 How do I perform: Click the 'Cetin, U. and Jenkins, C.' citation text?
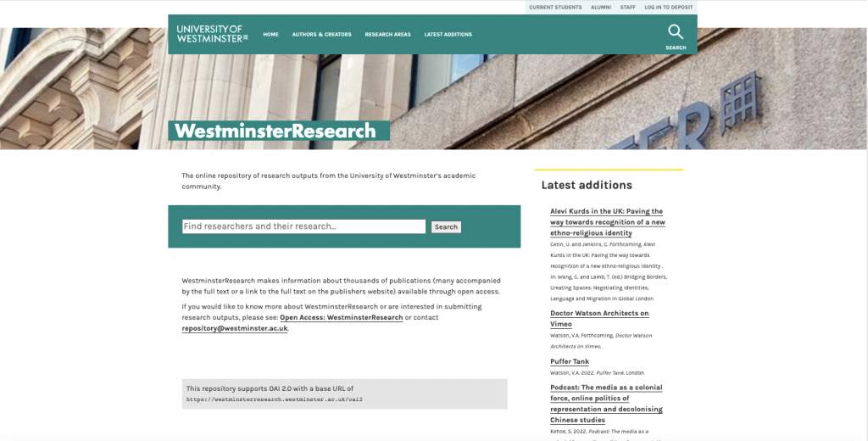click(609, 271)
